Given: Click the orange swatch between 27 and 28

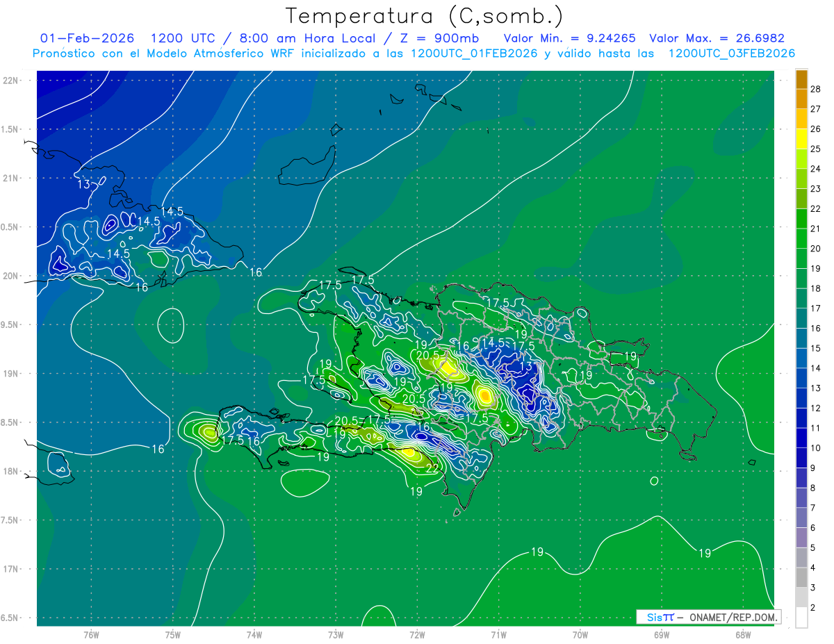Looking at the screenshot, I should tap(801, 99).
